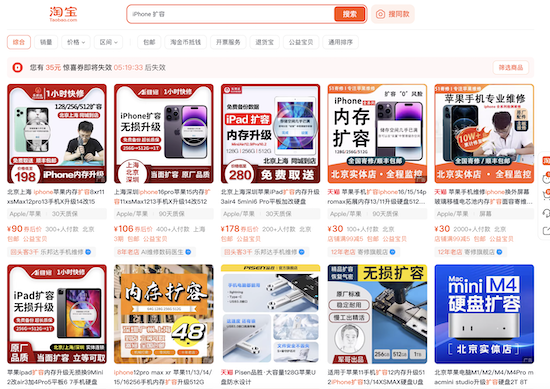Open the Mac mini M4 硬盘扩容 product thumbnail
This screenshot has height=389, width=550.
click(x=484, y=314)
